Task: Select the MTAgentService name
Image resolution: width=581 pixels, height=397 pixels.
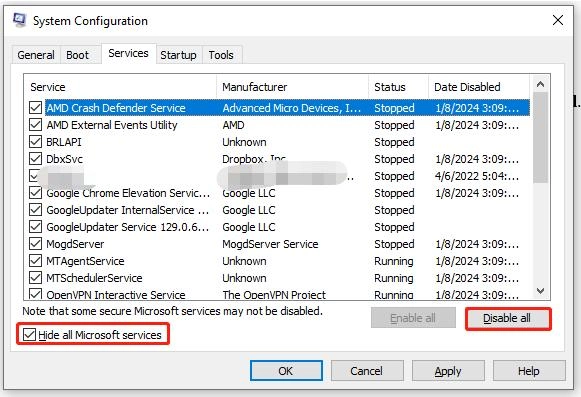Action: point(85,261)
